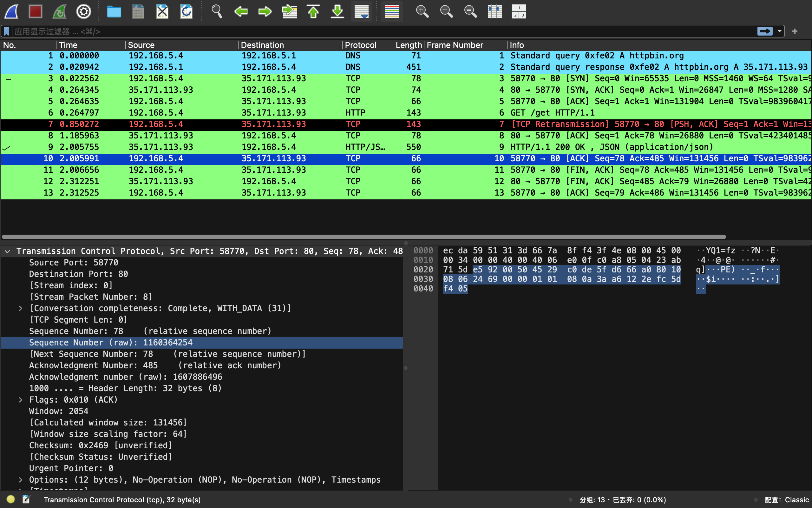Viewport: 812px width, 508px height.
Task: Open display filter history dropdown
Action: tap(779, 31)
